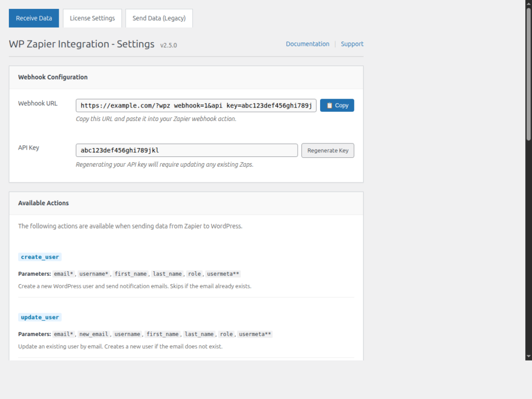This screenshot has height=399, width=532.
Task: Switch to License Settings tab
Action: point(92,18)
